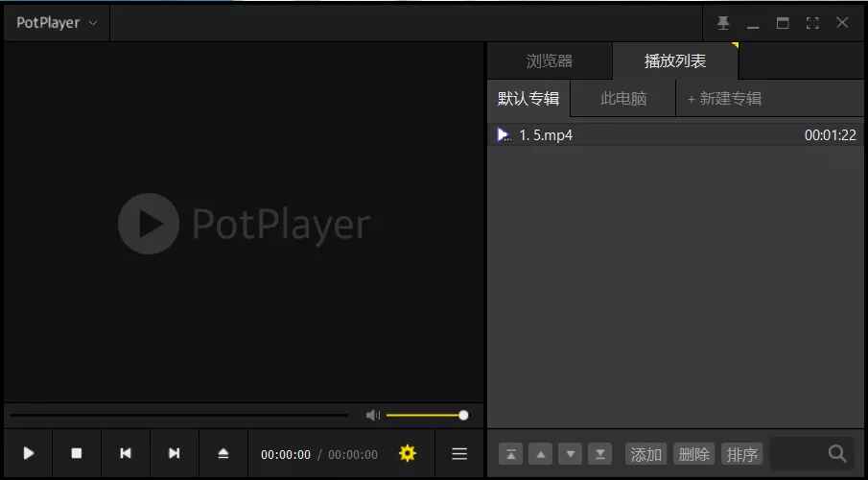Screen dimensions: 868x480
Task: Close the PotPlayer window
Action: click(x=842, y=23)
